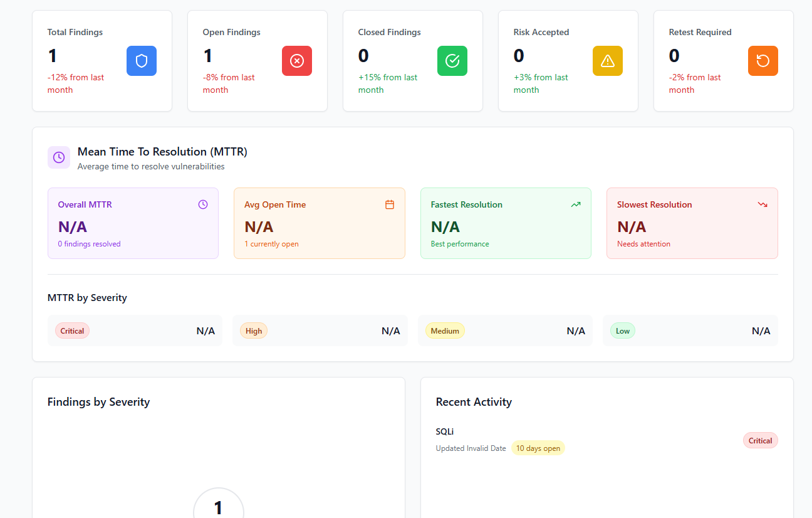Click the orange Retest Required refresh icon
This screenshot has width=812, height=518.
[763, 61]
